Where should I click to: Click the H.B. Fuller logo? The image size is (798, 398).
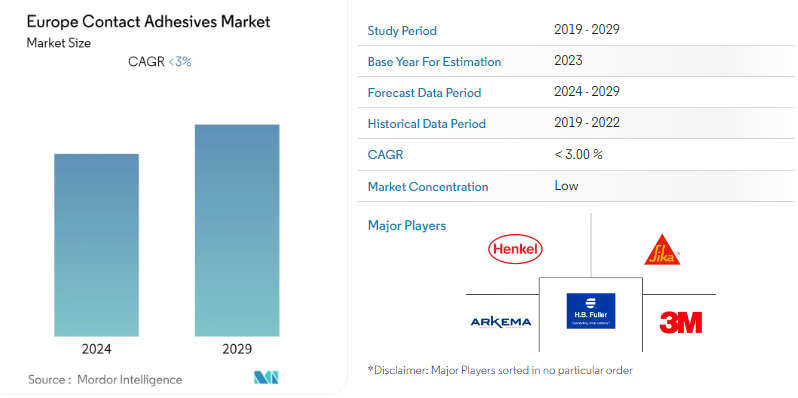pyautogui.click(x=591, y=311)
